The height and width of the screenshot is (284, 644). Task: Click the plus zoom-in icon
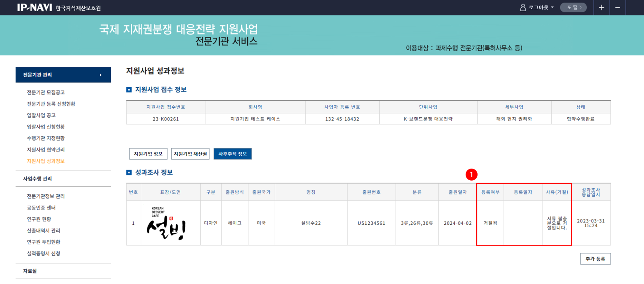601,7
